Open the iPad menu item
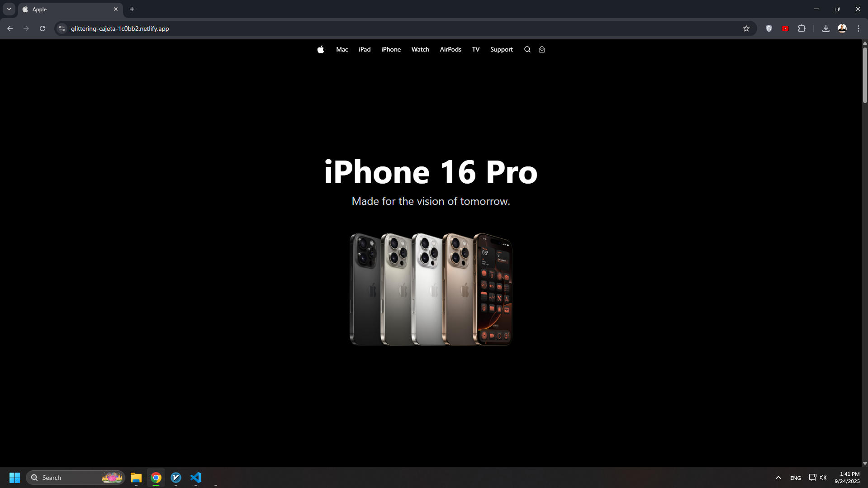Screen dimensions: 868x488 point(365,50)
